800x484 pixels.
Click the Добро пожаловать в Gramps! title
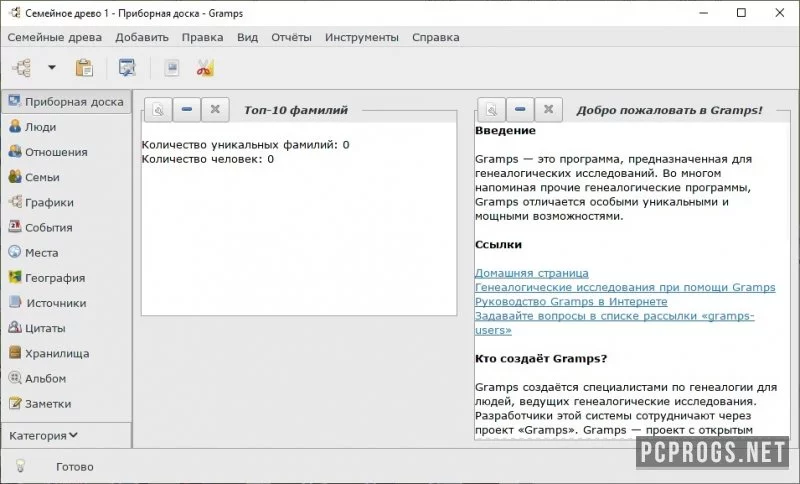(x=669, y=110)
